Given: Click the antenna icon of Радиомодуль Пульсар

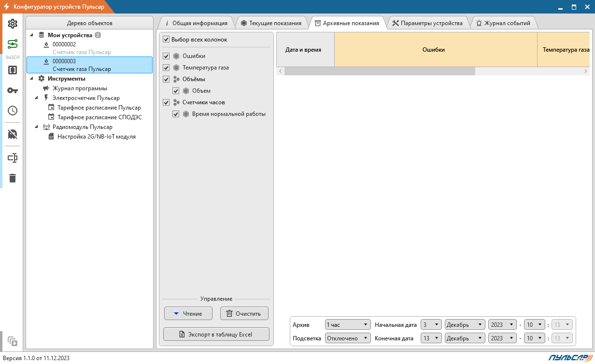Looking at the screenshot, I should click(46, 127).
